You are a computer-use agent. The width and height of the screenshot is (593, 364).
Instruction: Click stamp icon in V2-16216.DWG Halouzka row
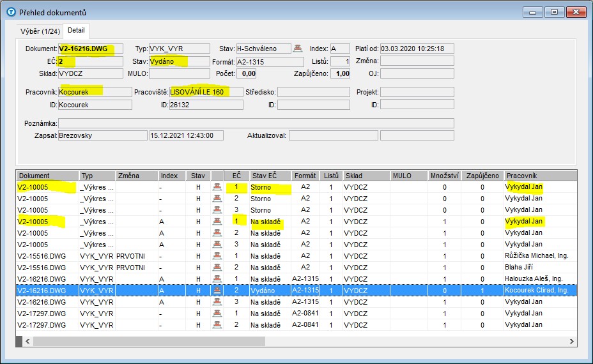pyautogui.click(x=217, y=279)
